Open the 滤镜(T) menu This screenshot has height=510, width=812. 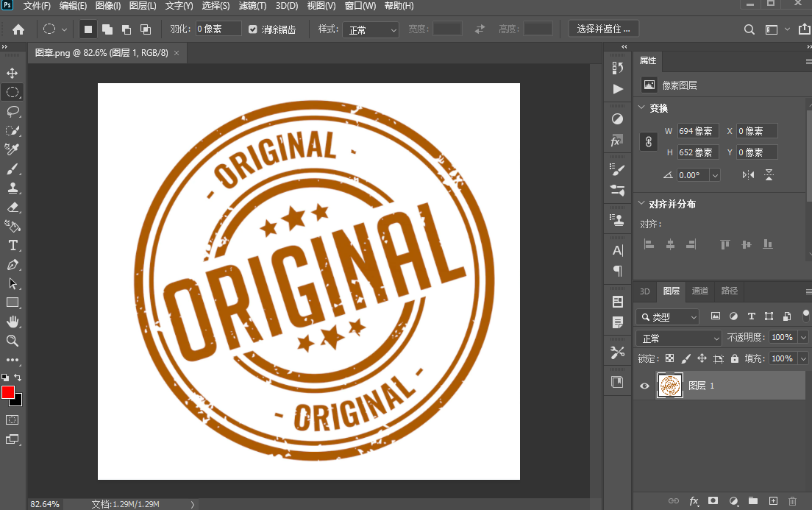tap(253, 6)
